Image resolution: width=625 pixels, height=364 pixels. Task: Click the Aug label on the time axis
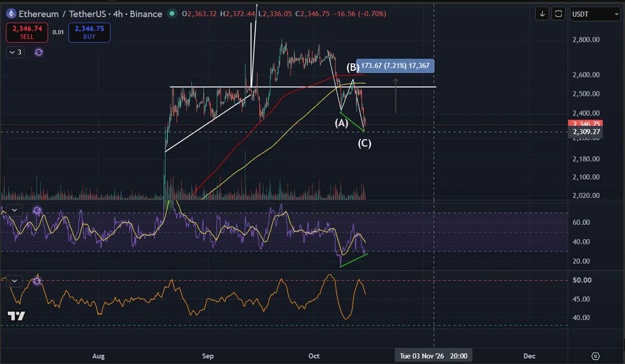[98, 356]
